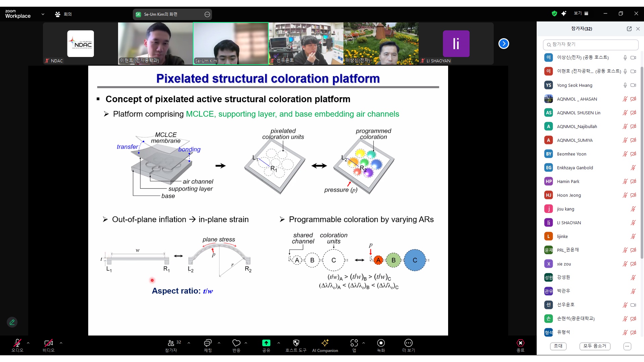This screenshot has height=362, width=644.
Task: Show next video thumbnails arrow
Action: (503, 44)
